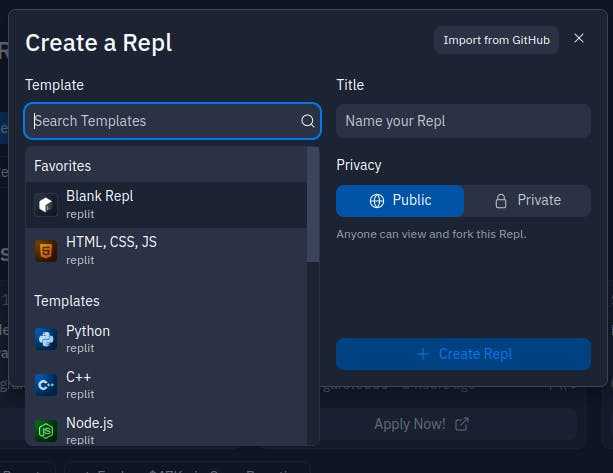This screenshot has height=473, width=613.
Task: Click the Template label above search
Action: pos(54,85)
